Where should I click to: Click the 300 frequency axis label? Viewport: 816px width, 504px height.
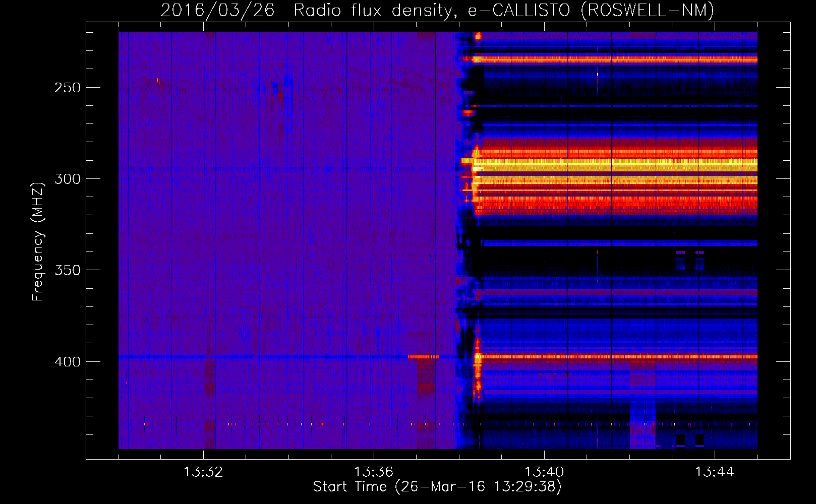coord(68,179)
